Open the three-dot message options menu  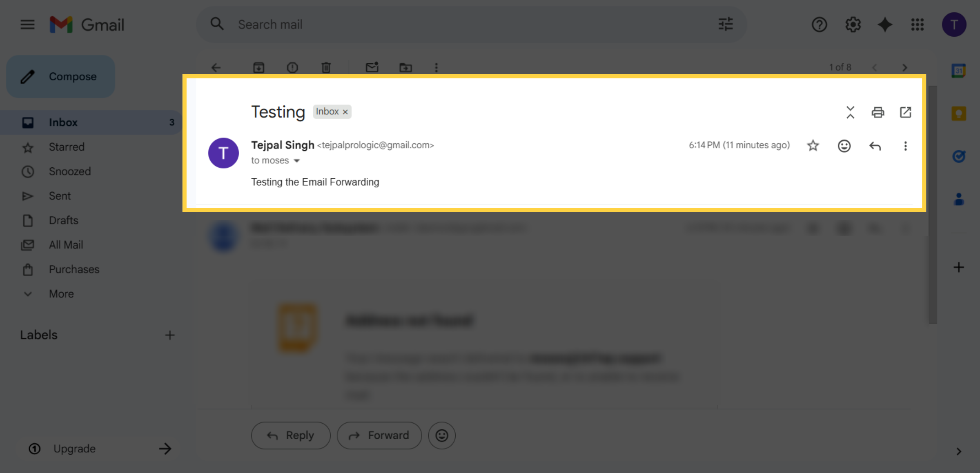(x=905, y=146)
